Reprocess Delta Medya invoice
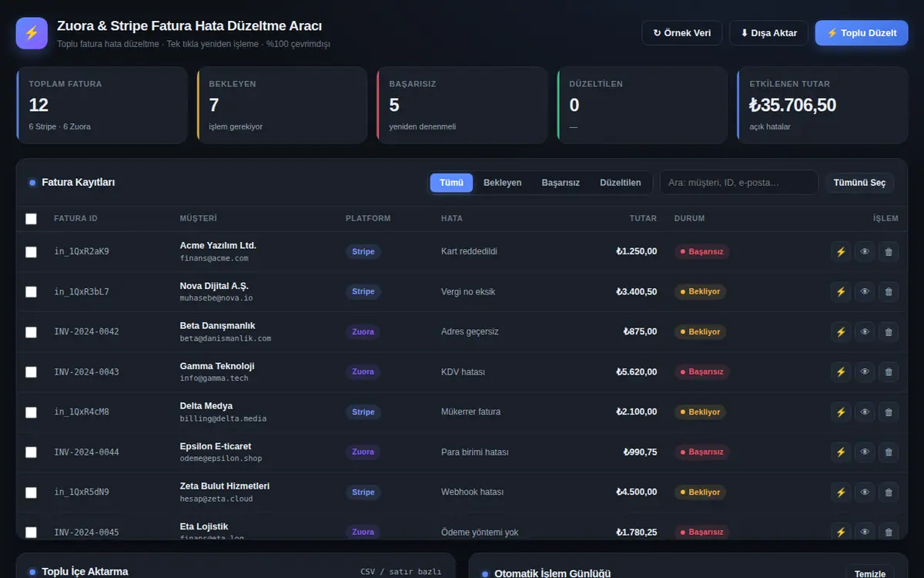 coord(841,412)
